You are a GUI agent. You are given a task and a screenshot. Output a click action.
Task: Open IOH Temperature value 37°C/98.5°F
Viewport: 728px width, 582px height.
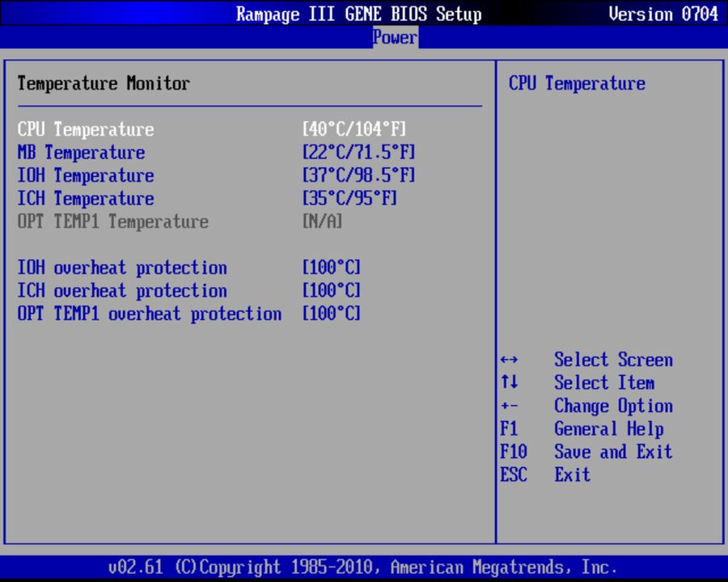[x=359, y=175]
